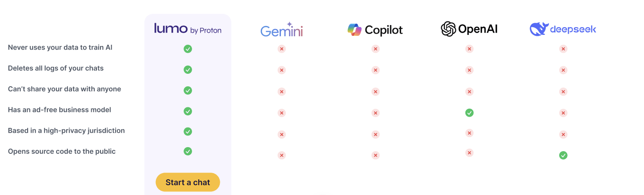Image resolution: width=644 pixels, height=195 pixels.
Task: Select the 'Deletes all logs of your chats' label
Action: click(56, 68)
